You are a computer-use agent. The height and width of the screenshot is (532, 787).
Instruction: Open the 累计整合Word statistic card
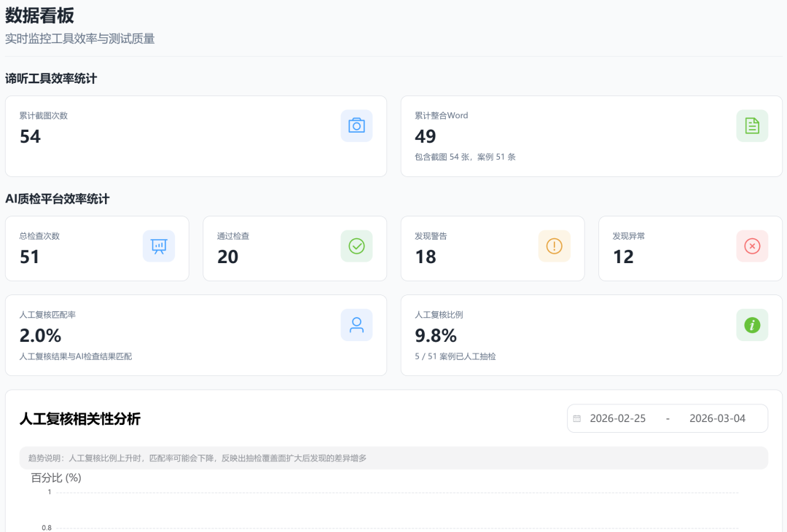click(x=591, y=136)
